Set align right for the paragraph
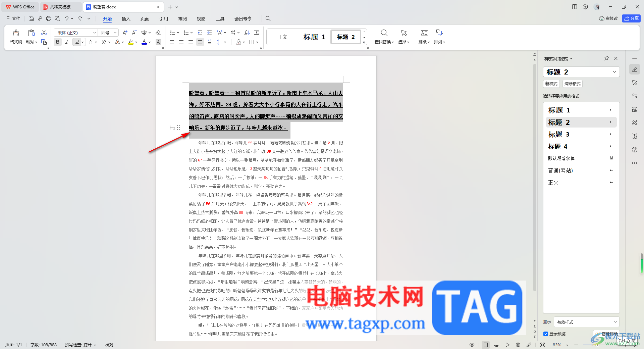This screenshot has height=349, width=644. pos(191,42)
